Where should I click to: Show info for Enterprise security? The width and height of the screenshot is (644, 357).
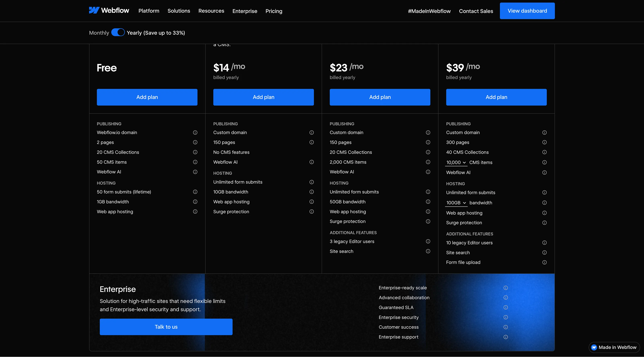pyautogui.click(x=506, y=318)
